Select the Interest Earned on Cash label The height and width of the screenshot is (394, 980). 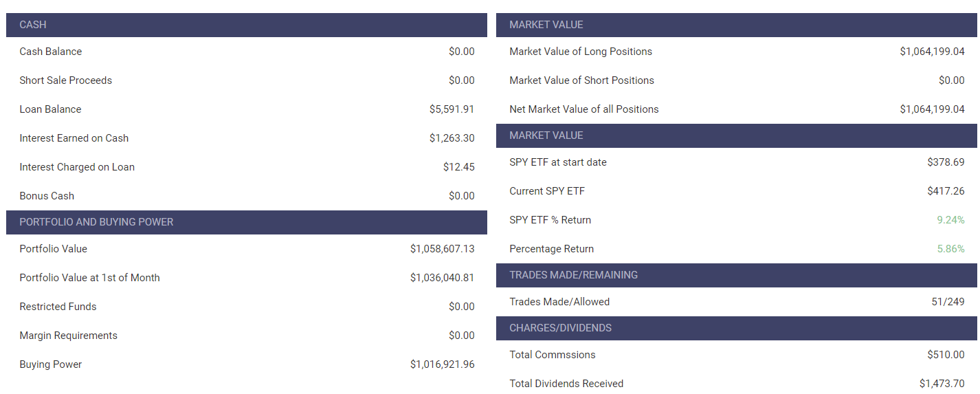pos(74,138)
